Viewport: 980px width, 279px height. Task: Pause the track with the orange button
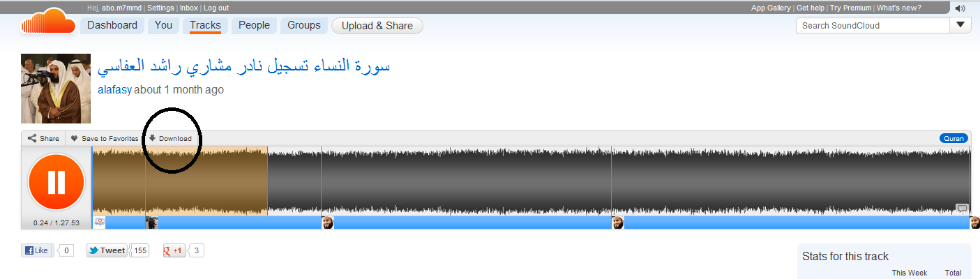56,182
